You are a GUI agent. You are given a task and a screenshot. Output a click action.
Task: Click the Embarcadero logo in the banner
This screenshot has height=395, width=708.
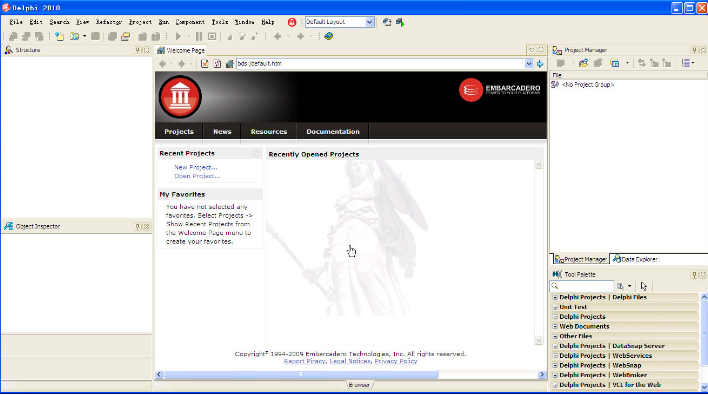[499, 90]
